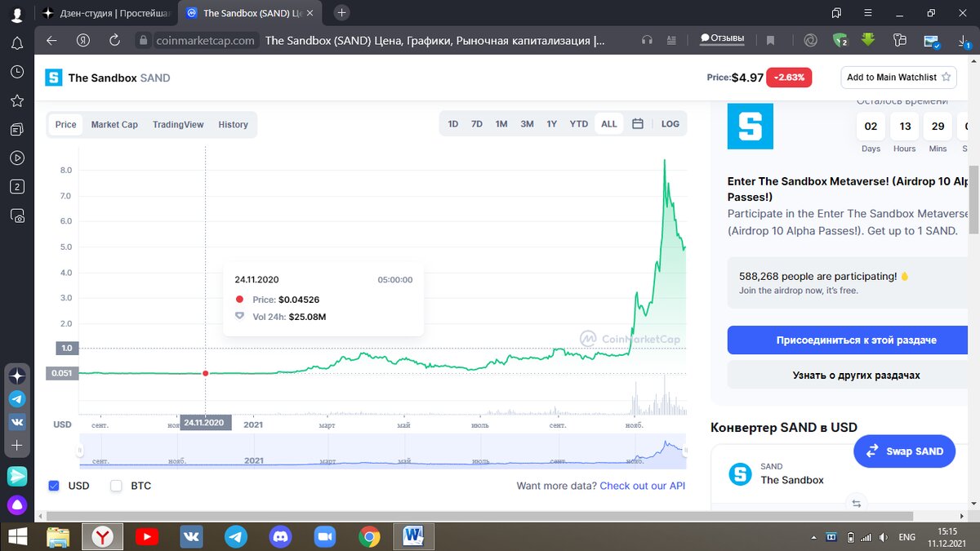This screenshot has height=551, width=980.
Task: Open the screenshot camera tool in the sidebar
Action: click(x=16, y=216)
